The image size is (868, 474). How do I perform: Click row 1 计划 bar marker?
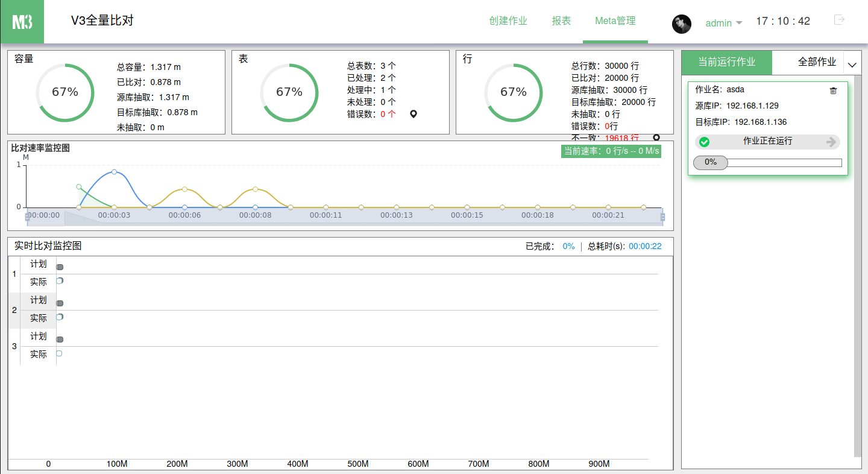(60, 267)
